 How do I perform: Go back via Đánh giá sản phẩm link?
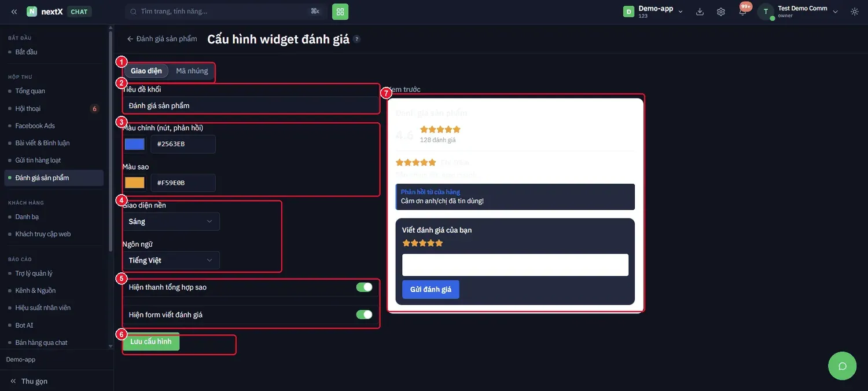pyautogui.click(x=162, y=39)
